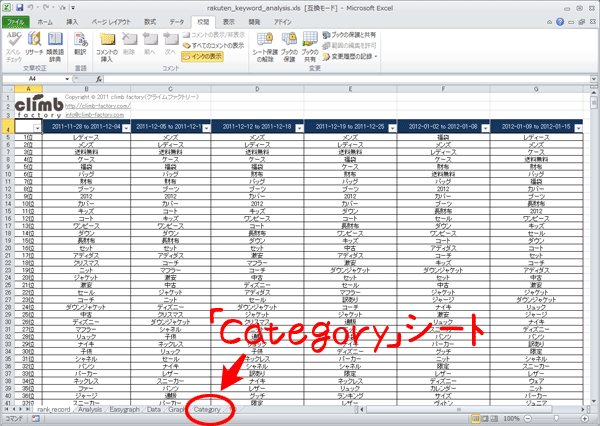Click the Translate (翻訳) icon

80,44
